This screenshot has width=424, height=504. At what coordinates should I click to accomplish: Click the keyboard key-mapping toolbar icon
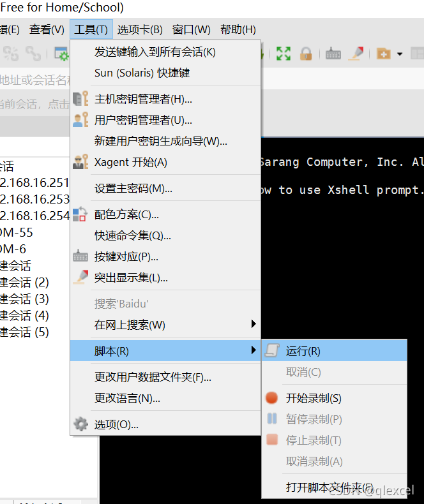click(x=333, y=54)
